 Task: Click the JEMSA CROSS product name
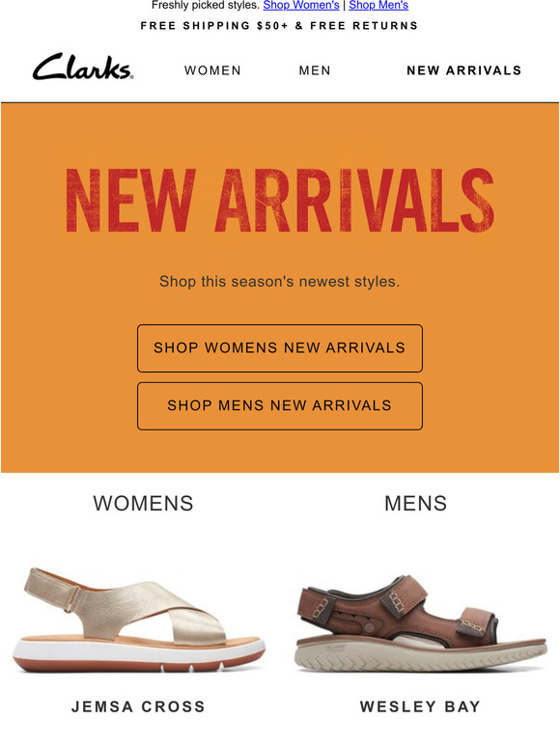[x=138, y=706]
